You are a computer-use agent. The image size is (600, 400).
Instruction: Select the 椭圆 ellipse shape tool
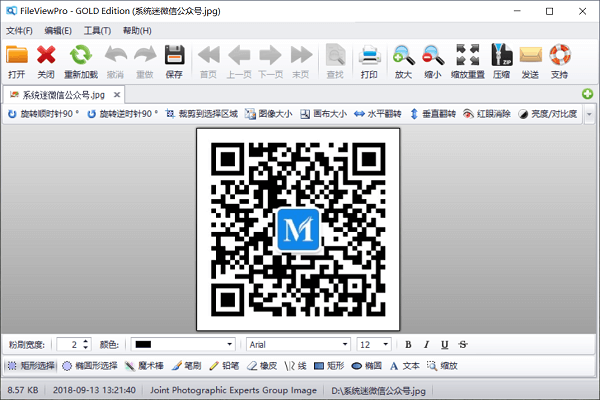pyautogui.click(x=367, y=366)
